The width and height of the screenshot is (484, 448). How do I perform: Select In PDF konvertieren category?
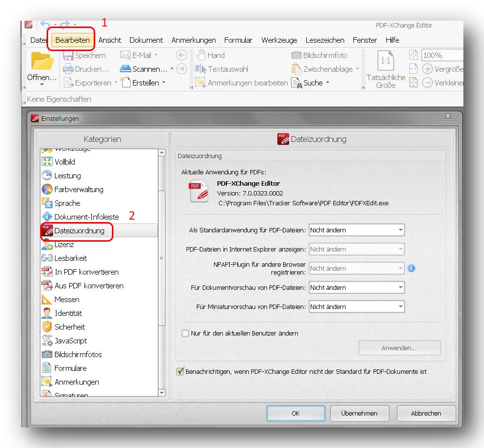(99, 272)
